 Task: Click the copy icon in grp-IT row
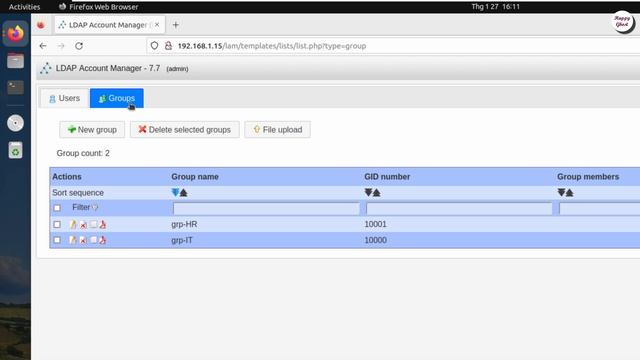(93, 240)
